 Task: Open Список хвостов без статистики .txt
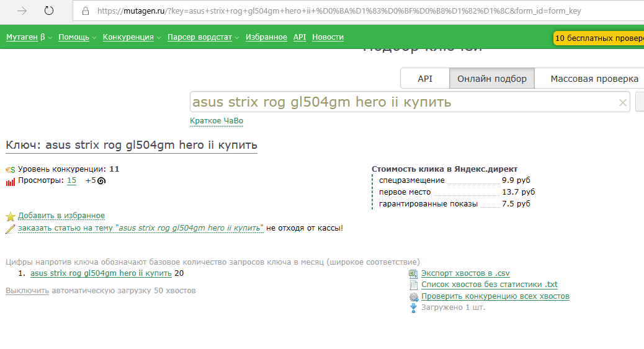point(490,285)
